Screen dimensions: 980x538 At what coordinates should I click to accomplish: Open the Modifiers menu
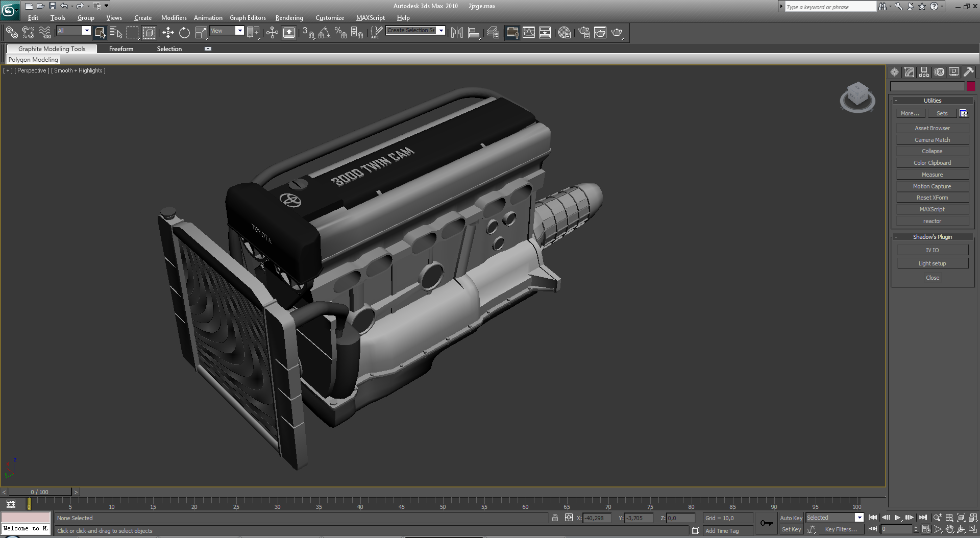point(174,18)
